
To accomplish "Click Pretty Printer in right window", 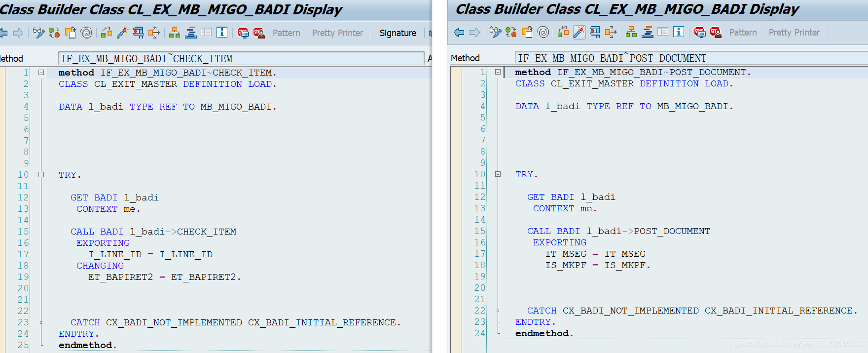I will click(794, 33).
